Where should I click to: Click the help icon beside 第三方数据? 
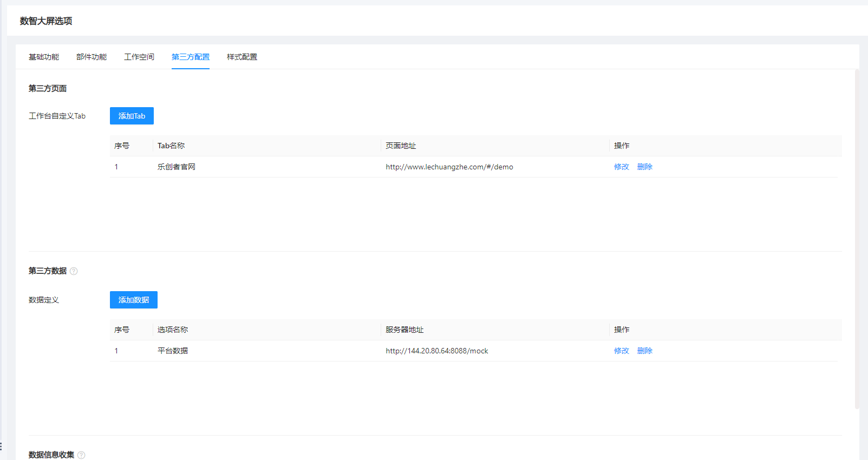74,271
